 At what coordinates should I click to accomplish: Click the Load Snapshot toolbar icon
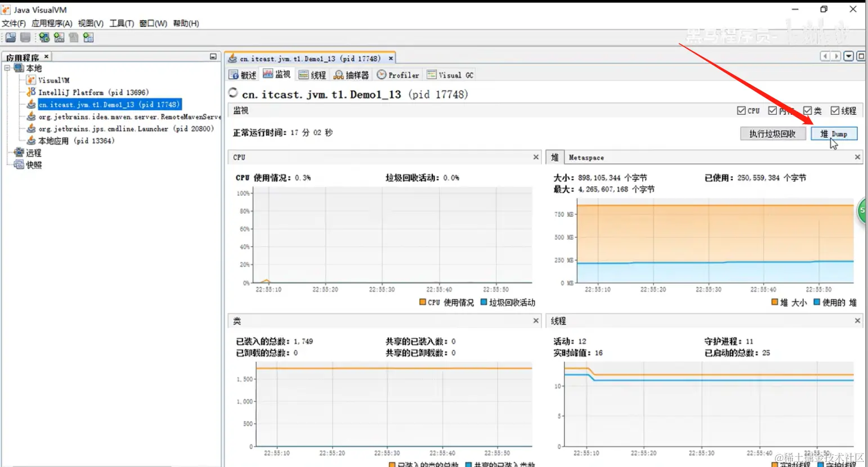point(11,38)
